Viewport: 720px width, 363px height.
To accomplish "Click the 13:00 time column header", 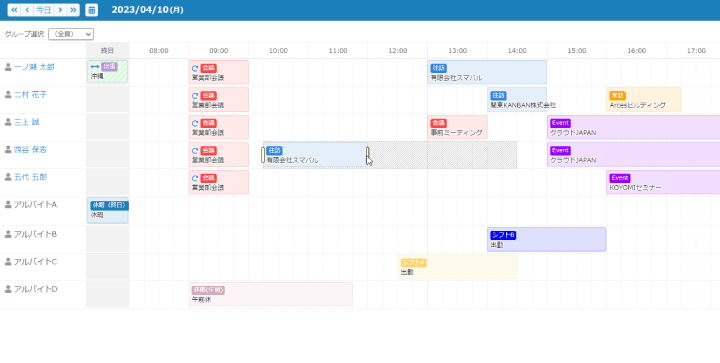I will [x=457, y=50].
